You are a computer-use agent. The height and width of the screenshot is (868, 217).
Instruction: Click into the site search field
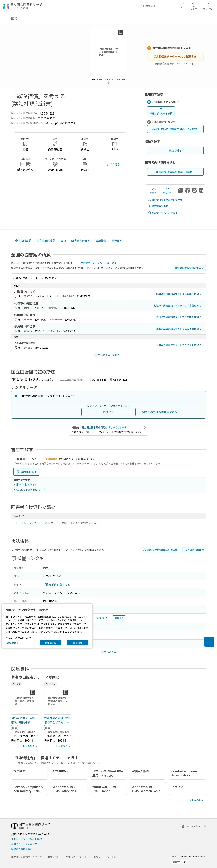pyautogui.click(x=157, y=6)
